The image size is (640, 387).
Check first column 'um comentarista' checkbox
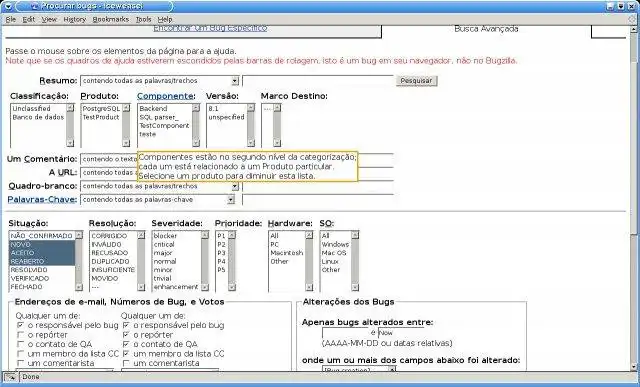point(20,363)
